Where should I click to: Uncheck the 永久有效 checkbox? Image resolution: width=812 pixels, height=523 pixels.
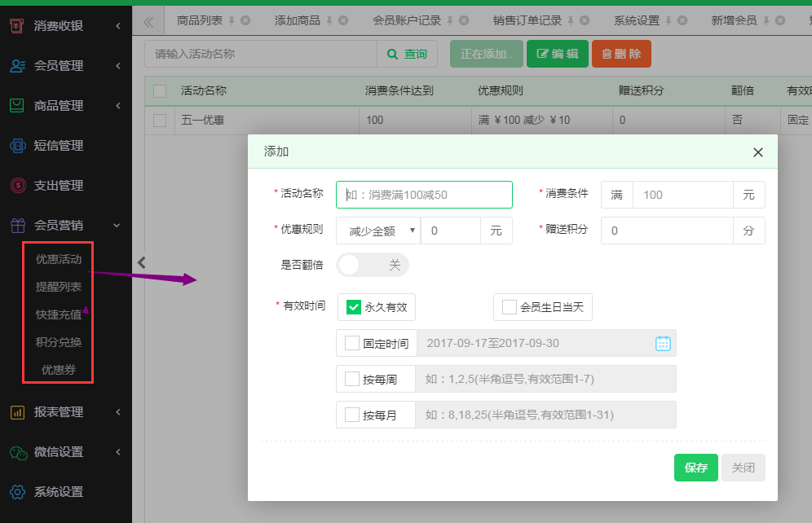point(354,307)
